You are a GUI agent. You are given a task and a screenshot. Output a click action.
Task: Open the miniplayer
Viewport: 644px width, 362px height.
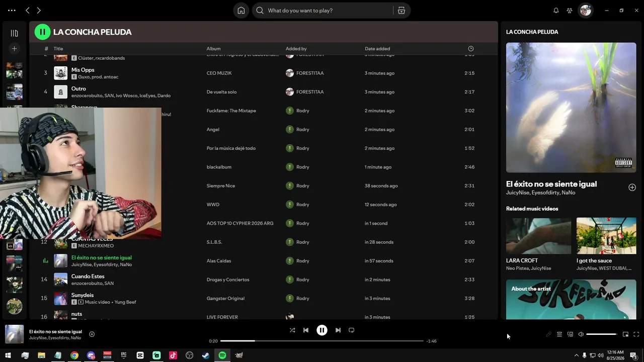(x=625, y=334)
